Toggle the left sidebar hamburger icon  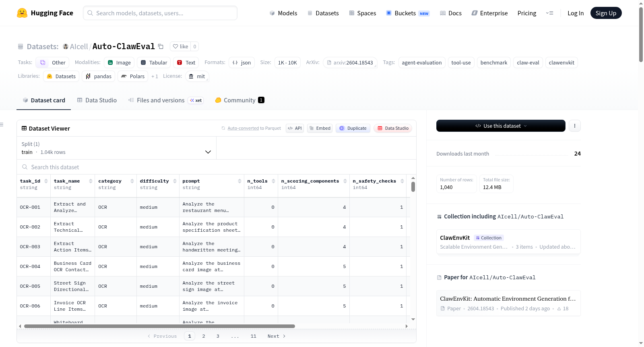tap(2, 125)
